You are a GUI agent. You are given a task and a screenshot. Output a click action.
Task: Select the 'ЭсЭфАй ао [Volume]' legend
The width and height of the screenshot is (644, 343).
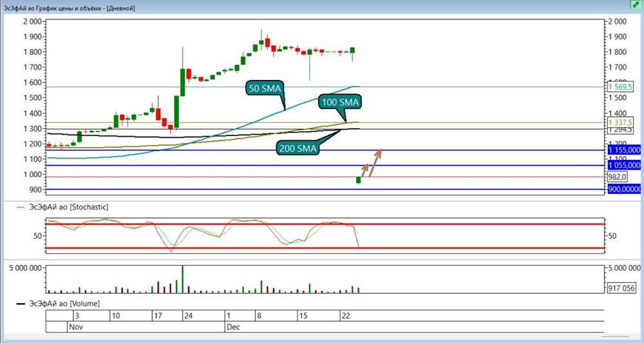pos(58,304)
